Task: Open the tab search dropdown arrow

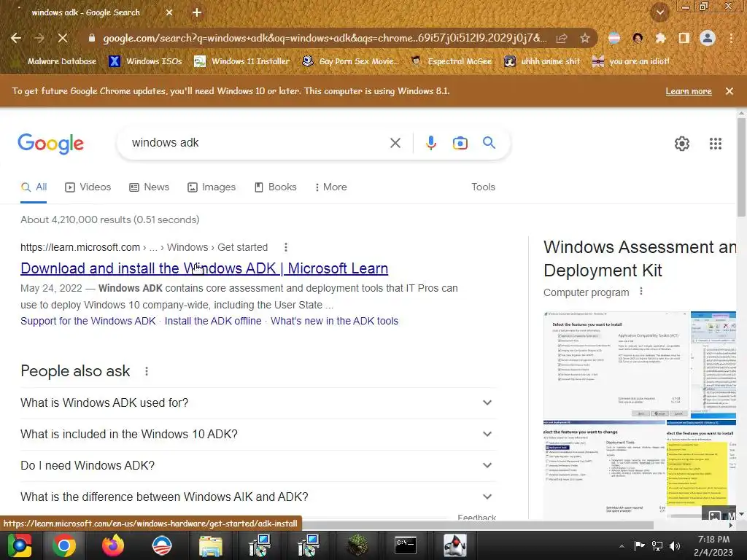Action: 660,12
